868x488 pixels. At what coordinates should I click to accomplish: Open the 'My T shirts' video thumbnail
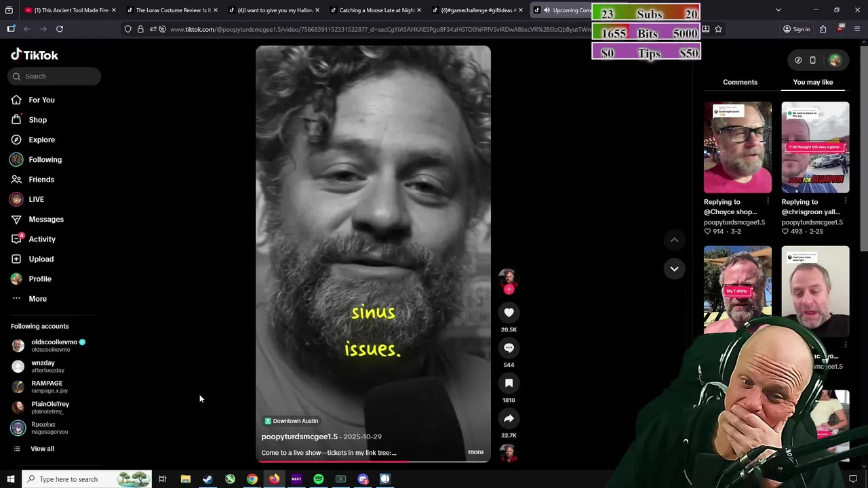(x=737, y=290)
